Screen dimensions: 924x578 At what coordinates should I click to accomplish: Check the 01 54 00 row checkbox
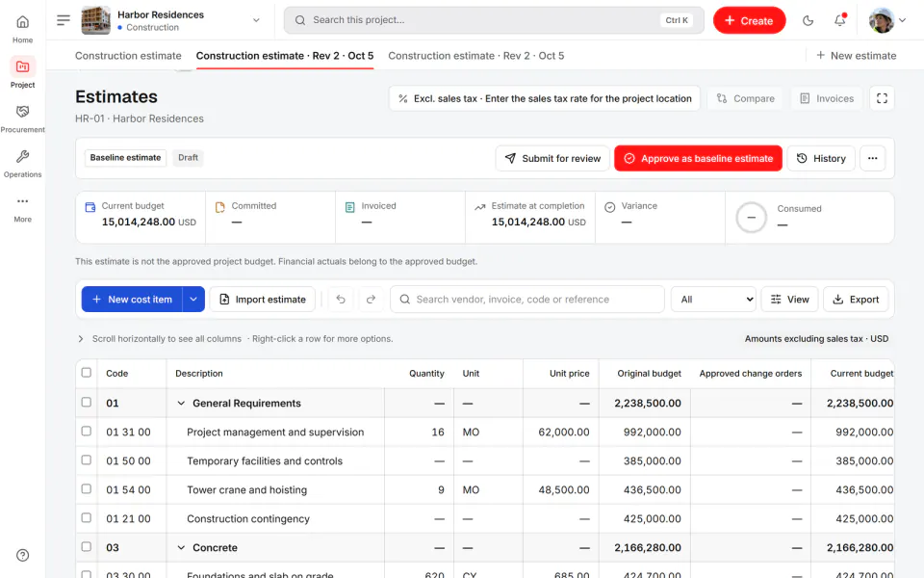pos(86,488)
